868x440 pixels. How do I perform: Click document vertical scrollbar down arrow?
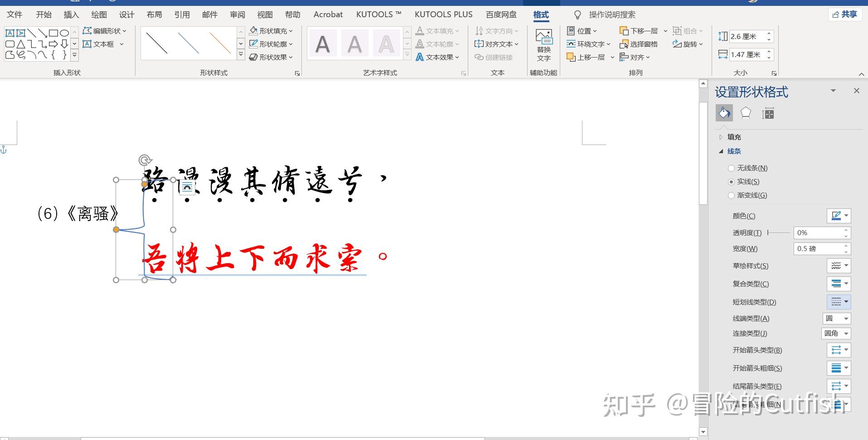(703, 432)
